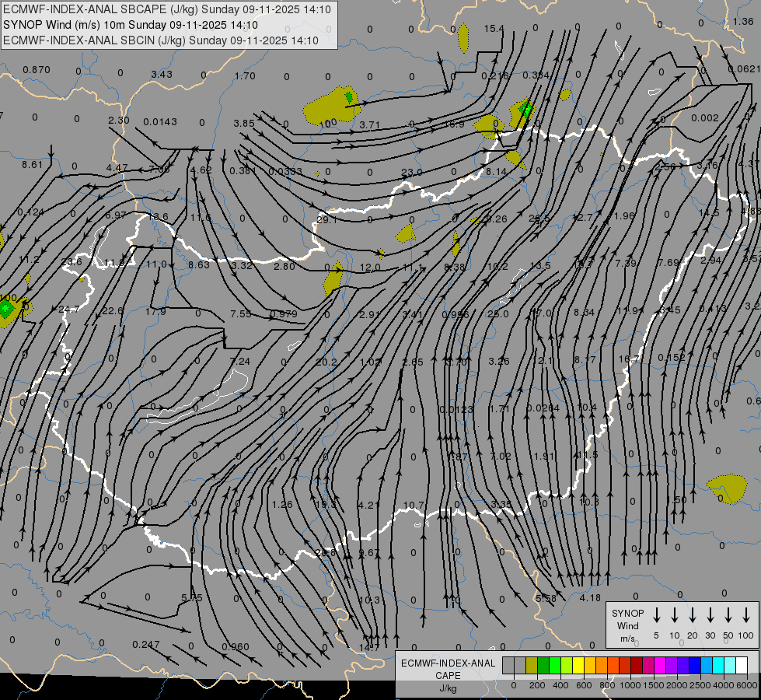
Task: Click the SBCAPE title line in header
Action: click(167, 9)
